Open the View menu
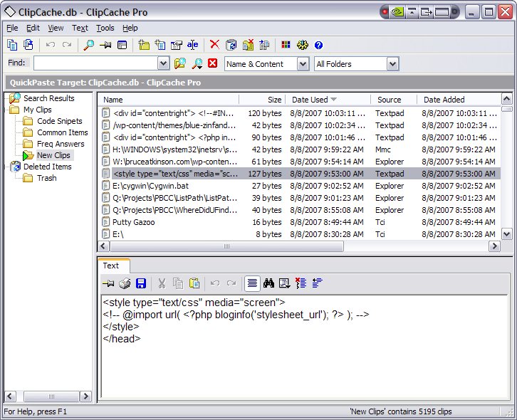 [56, 28]
